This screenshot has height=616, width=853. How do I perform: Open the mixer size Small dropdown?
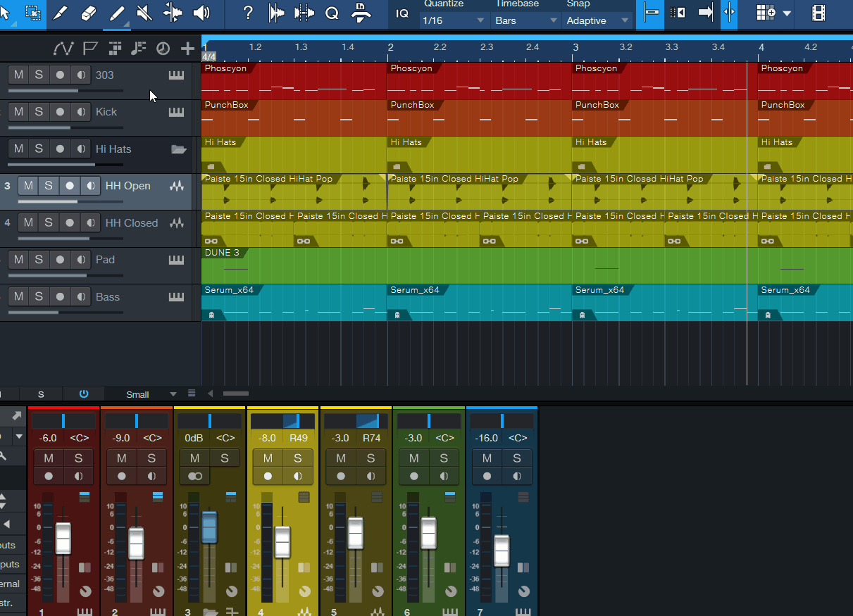[x=151, y=394]
